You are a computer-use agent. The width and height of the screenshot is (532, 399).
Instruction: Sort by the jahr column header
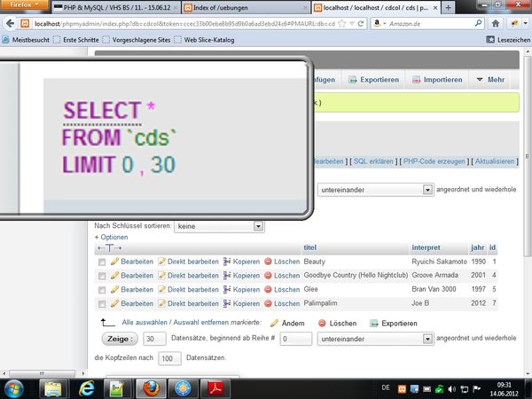pyautogui.click(x=477, y=247)
